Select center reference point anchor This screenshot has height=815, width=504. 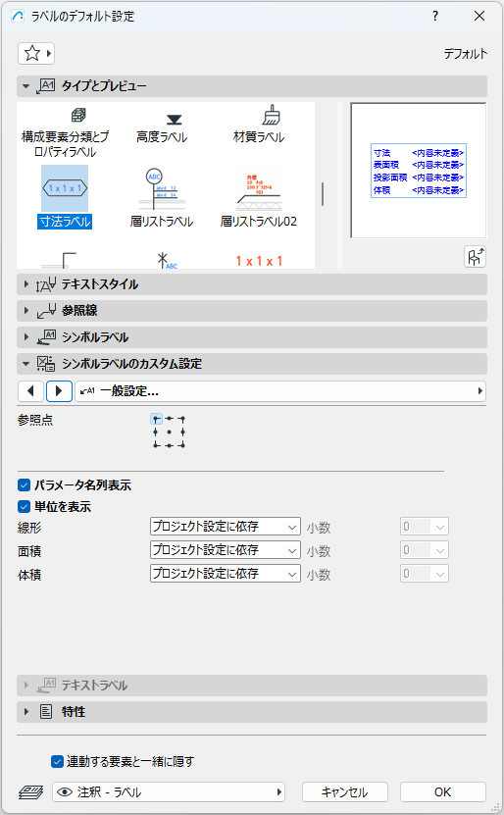tap(169, 432)
